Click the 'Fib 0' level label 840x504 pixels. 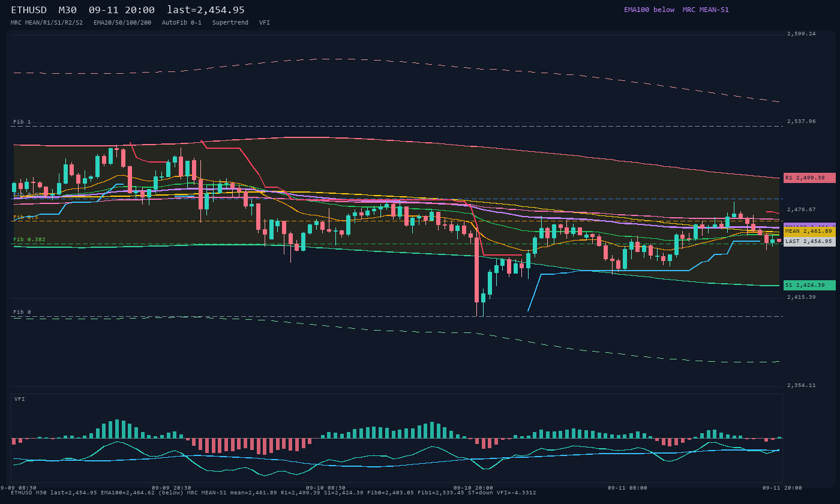22,312
